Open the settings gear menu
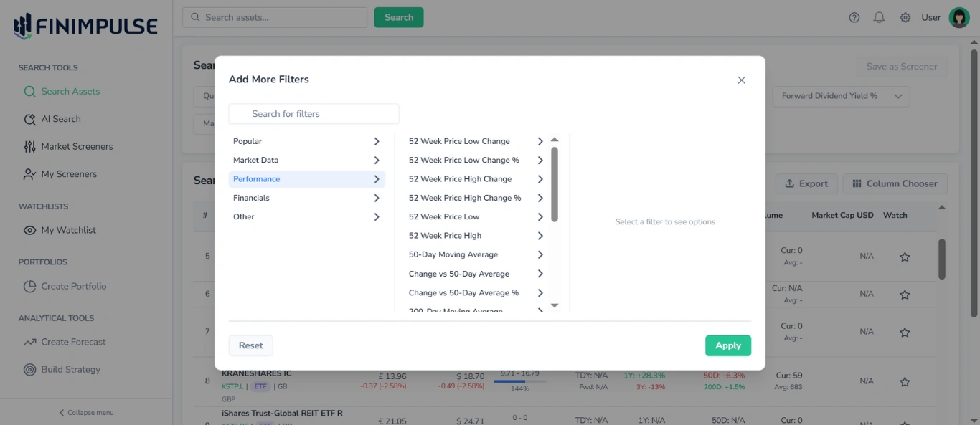Image resolution: width=980 pixels, height=425 pixels. tap(905, 16)
